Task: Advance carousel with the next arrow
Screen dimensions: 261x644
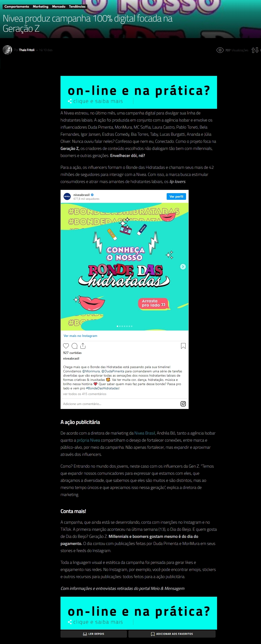Action: click(x=183, y=266)
